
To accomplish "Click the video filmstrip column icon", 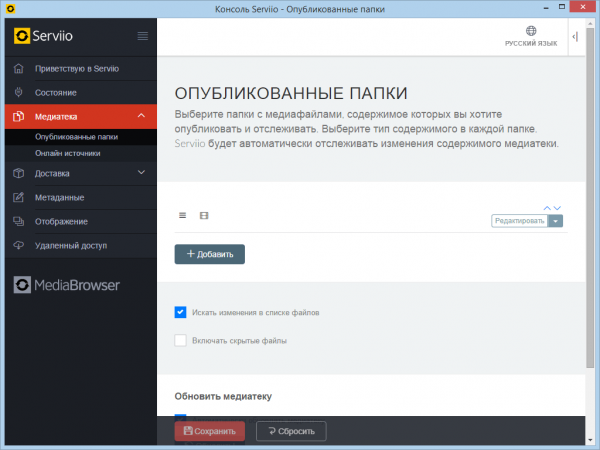I will click(204, 215).
